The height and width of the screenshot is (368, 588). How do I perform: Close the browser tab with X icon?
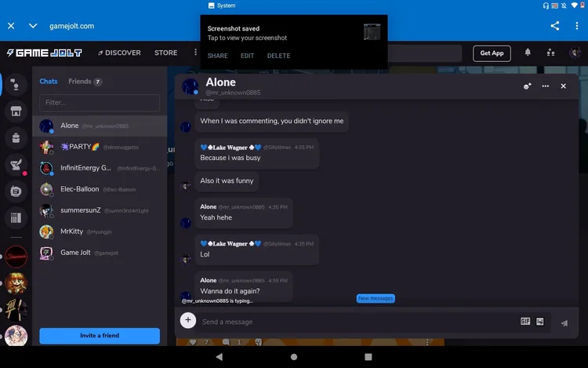click(11, 26)
